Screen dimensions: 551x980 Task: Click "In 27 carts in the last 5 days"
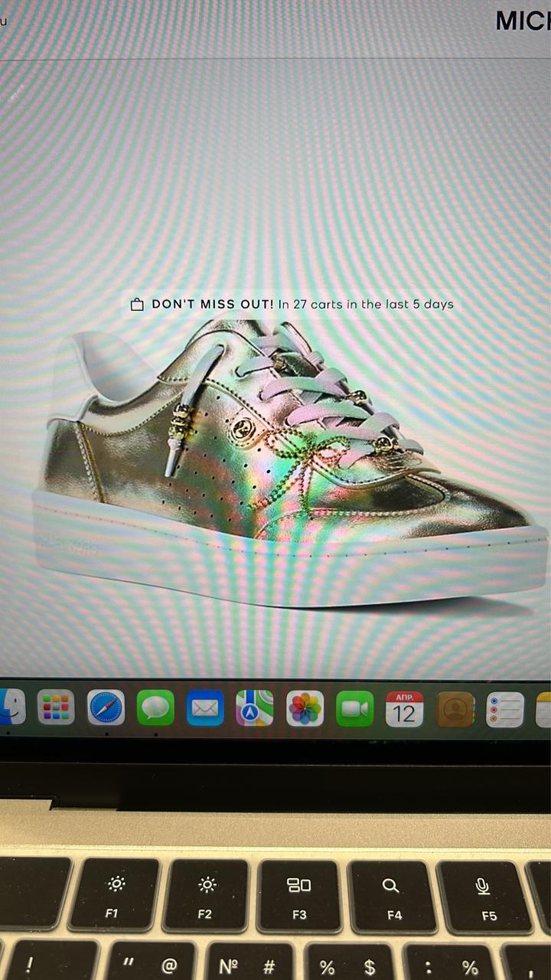point(366,304)
